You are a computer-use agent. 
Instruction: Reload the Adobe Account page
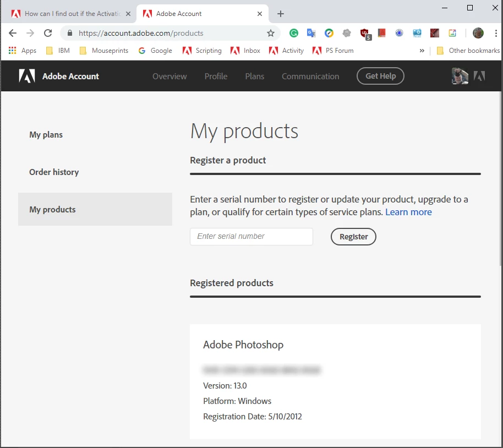[48, 33]
